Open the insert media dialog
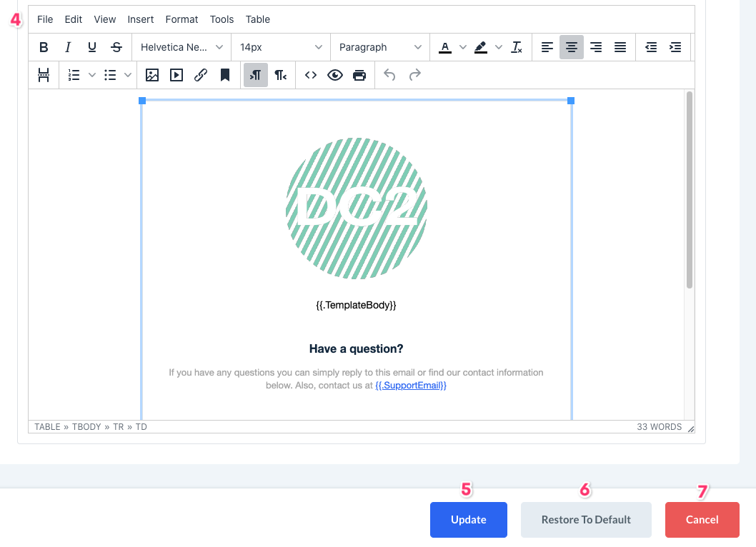Viewport: 756px width, 547px height. point(176,75)
